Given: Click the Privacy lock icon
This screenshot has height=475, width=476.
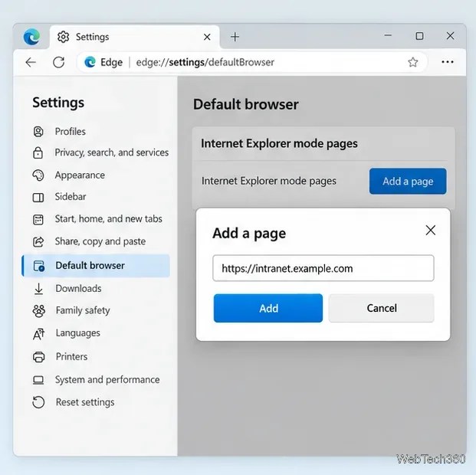Looking at the screenshot, I should coord(38,152).
